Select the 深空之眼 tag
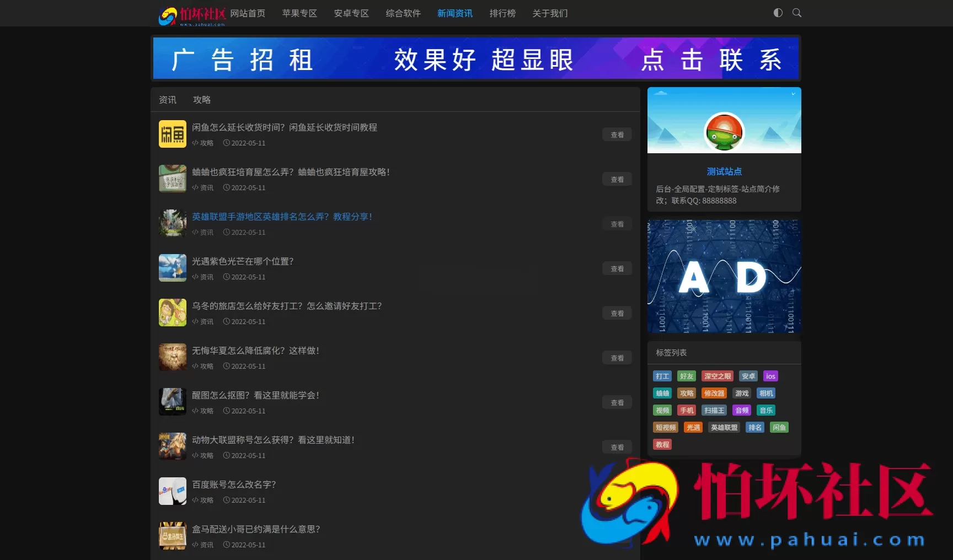Image resolution: width=953 pixels, height=560 pixels. click(x=717, y=376)
